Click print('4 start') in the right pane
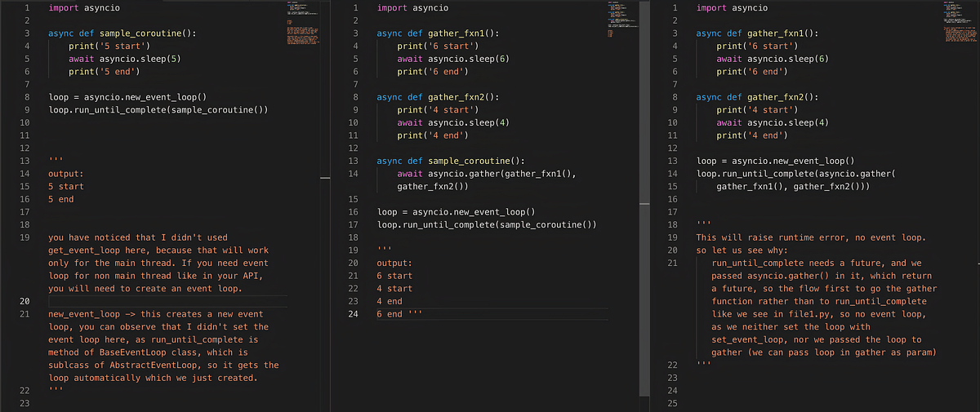 [x=756, y=109]
